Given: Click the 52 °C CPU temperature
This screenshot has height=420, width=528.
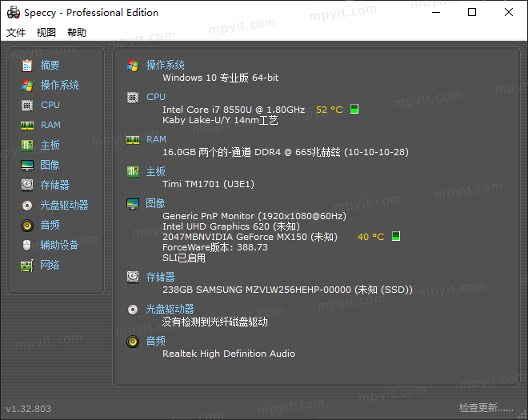Looking at the screenshot, I should tap(330, 110).
